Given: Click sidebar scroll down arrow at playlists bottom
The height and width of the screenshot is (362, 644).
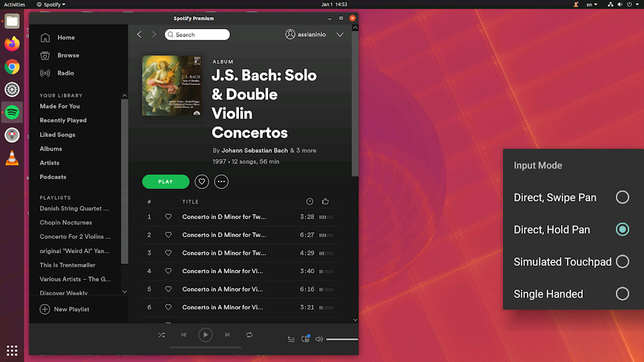Looking at the screenshot, I should [124, 292].
